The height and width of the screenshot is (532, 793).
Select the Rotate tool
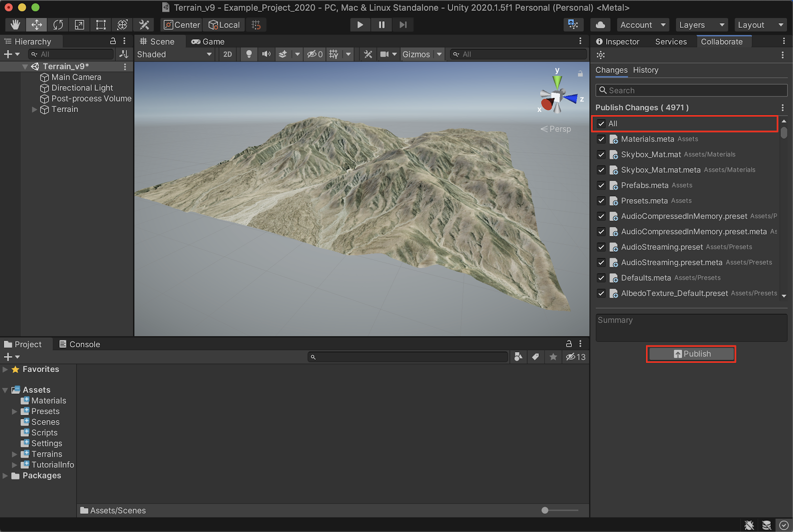[x=58, y=25]
